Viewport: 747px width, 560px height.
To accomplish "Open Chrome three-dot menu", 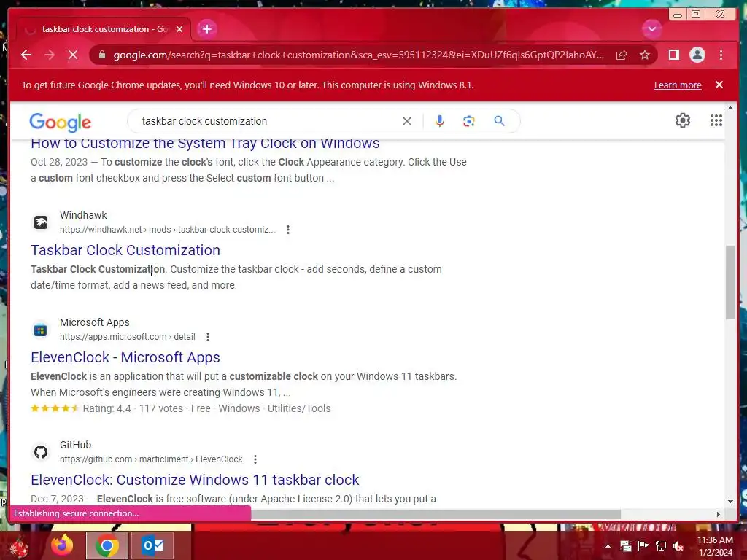I will pyautogui.click(x=721, y=55).
